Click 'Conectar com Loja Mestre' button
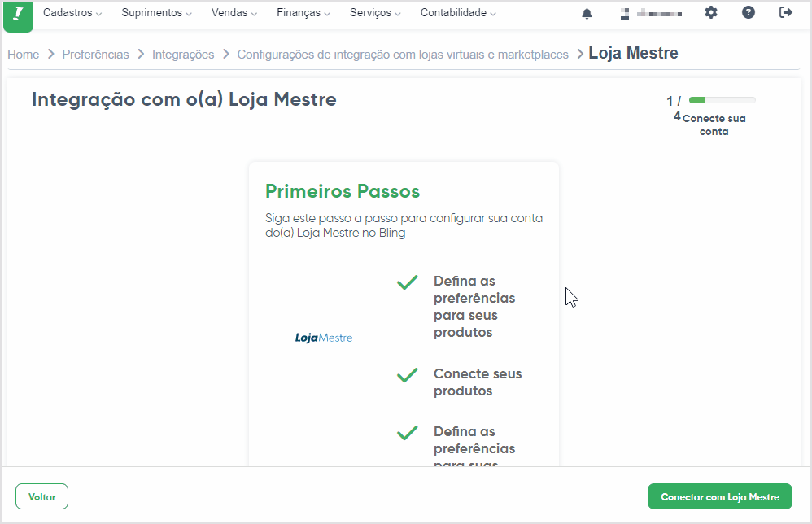 pyautogui.click(x=720, y=496)
